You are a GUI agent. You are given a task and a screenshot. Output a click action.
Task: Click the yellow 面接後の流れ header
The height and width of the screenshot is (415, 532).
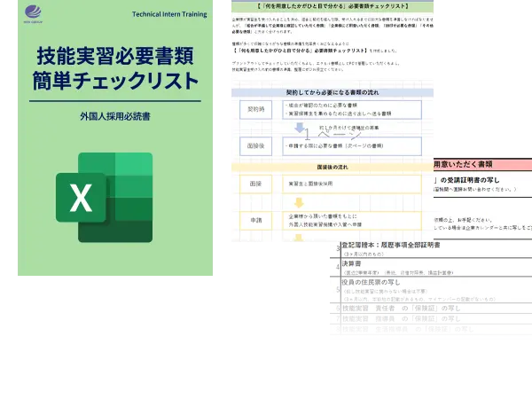coord(332,168)
